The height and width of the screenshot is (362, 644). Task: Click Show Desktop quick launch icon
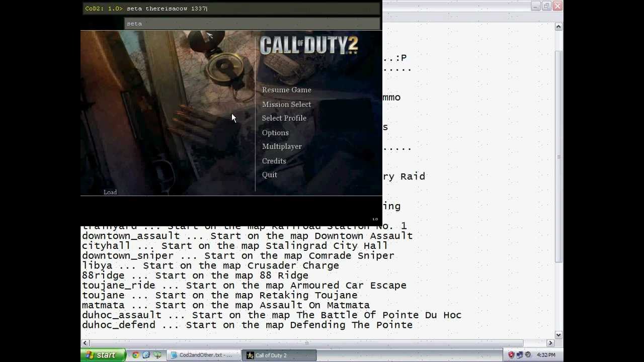point(157,355)
